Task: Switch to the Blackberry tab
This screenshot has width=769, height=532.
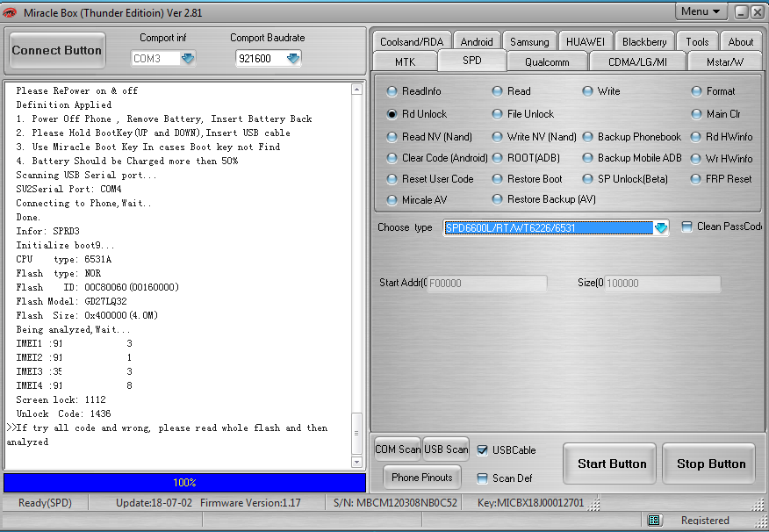Action: [x=644, y=41]
